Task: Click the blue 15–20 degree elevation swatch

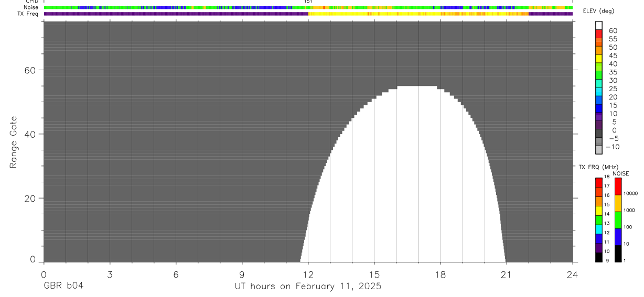Action: [599, 100]
